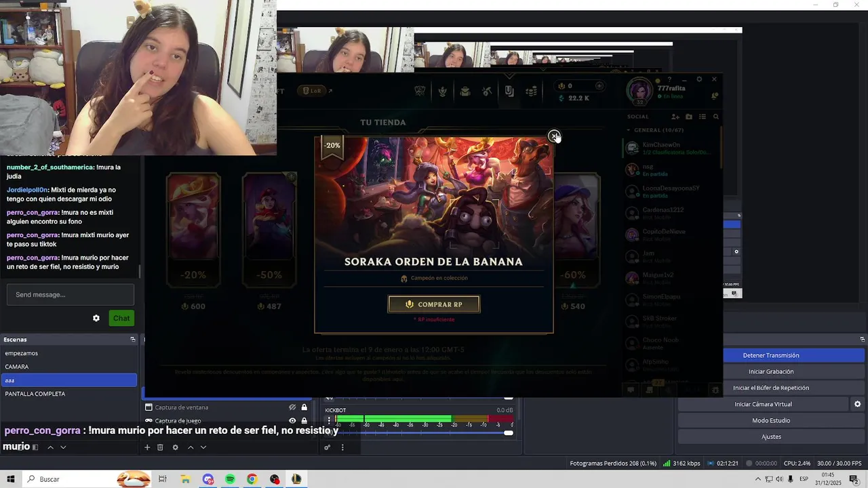Open the Windows Start menu
Image resolution: width=868 pixels, height=488 pixels.
10,479
